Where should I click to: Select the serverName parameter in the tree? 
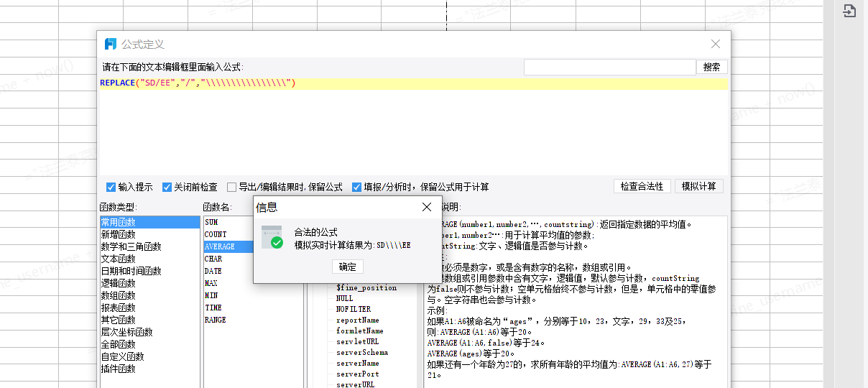coord(357,364)
